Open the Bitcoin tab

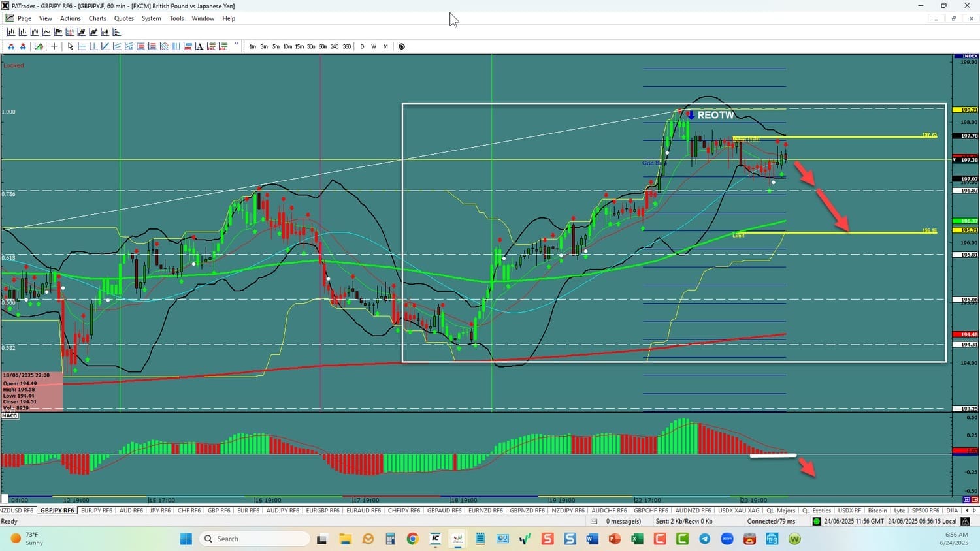(x=877, y=511)
